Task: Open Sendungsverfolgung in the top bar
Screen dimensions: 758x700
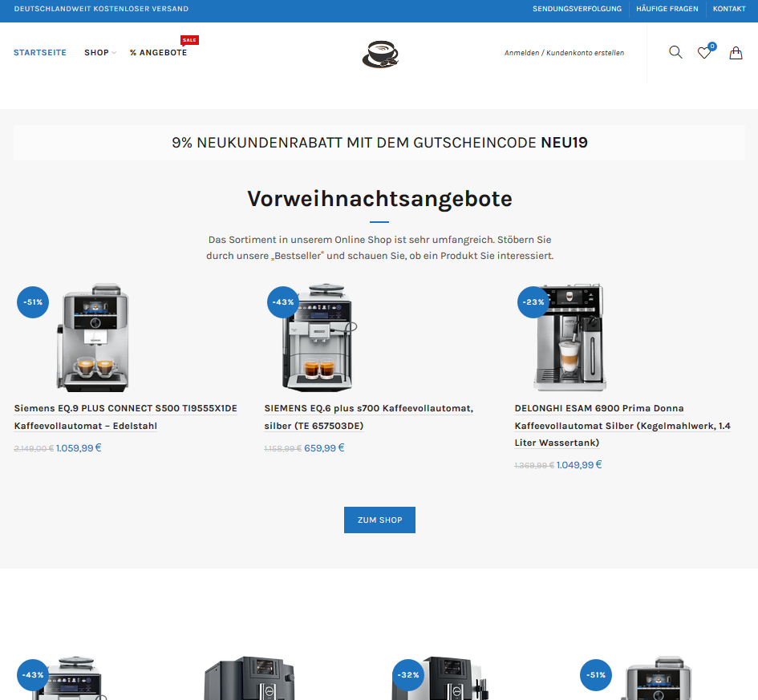Action: click(x=578, y=9)
